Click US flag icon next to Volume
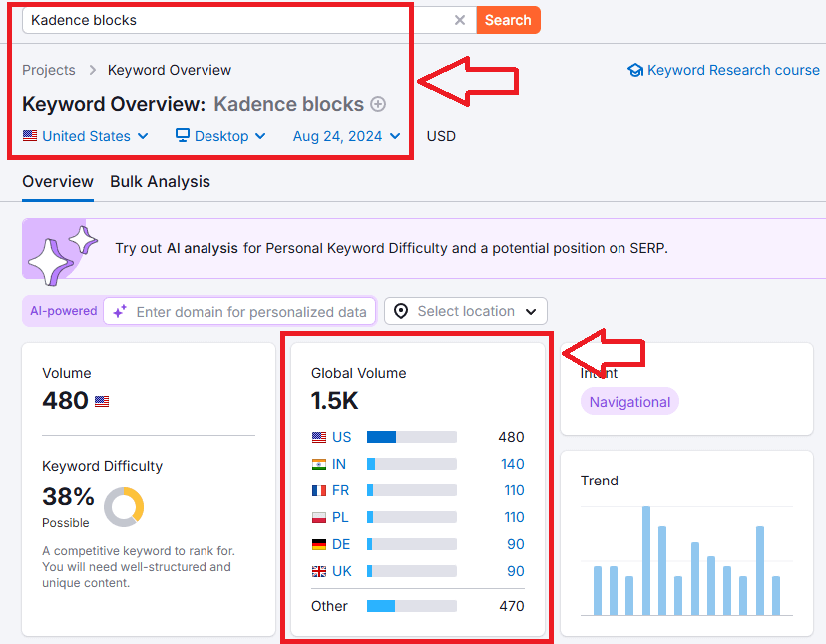Image resolution: width=826 pixels, height=644 pixels. click(102, 402)
